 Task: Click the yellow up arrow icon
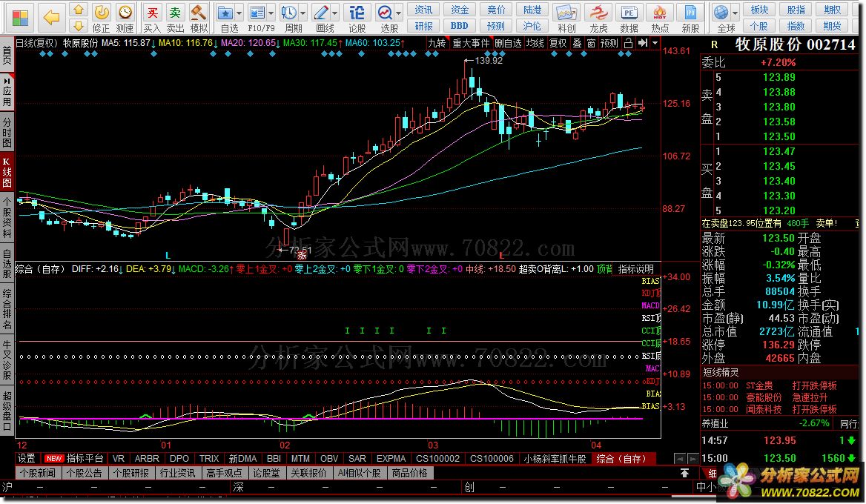[x=79, y=10]
